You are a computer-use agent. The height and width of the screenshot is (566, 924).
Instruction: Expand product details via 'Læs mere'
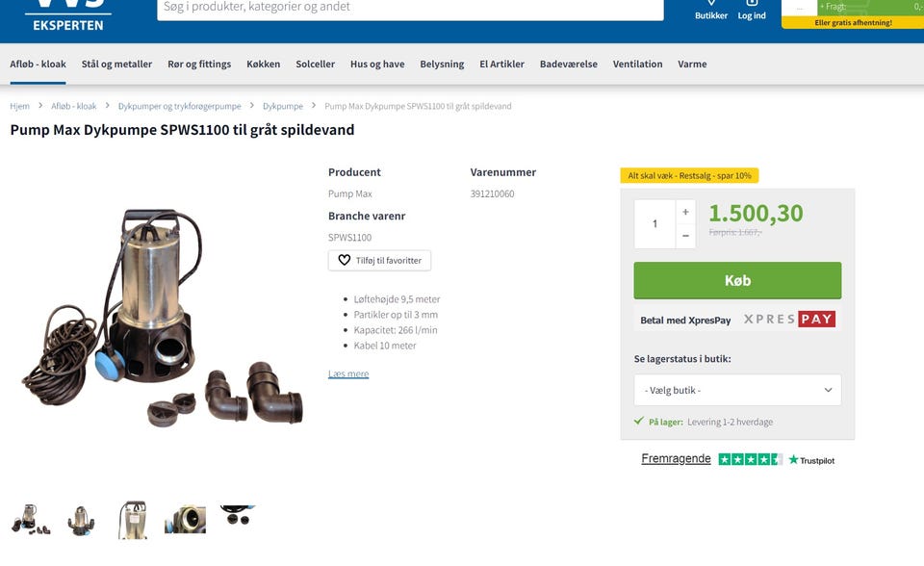[348, 373]
